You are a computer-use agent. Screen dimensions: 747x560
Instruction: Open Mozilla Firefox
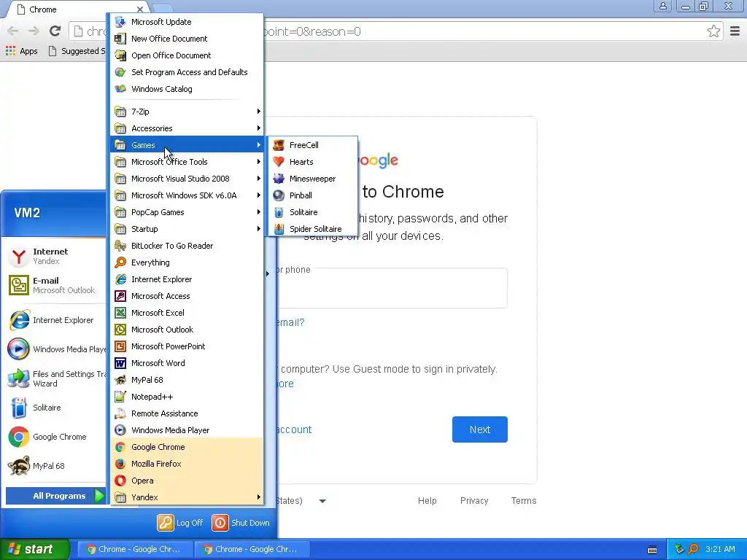point(187,463)
